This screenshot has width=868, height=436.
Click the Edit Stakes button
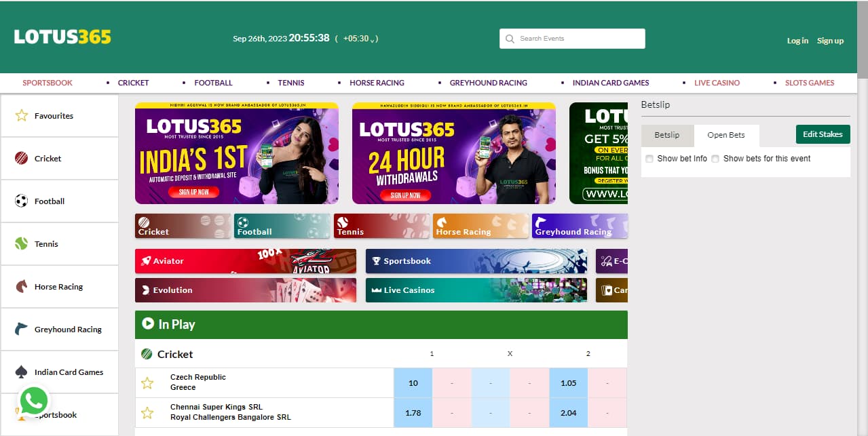point(823,134)
